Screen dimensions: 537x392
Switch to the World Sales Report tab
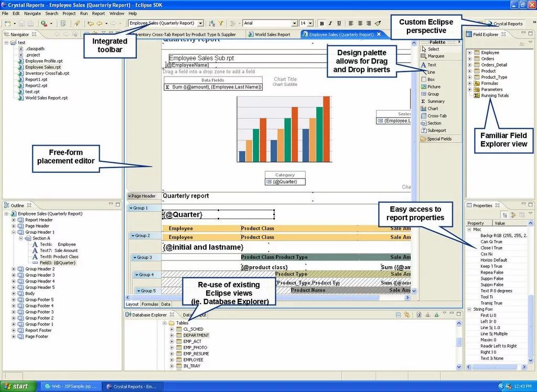pyautogui.click(x=269, y=34)
